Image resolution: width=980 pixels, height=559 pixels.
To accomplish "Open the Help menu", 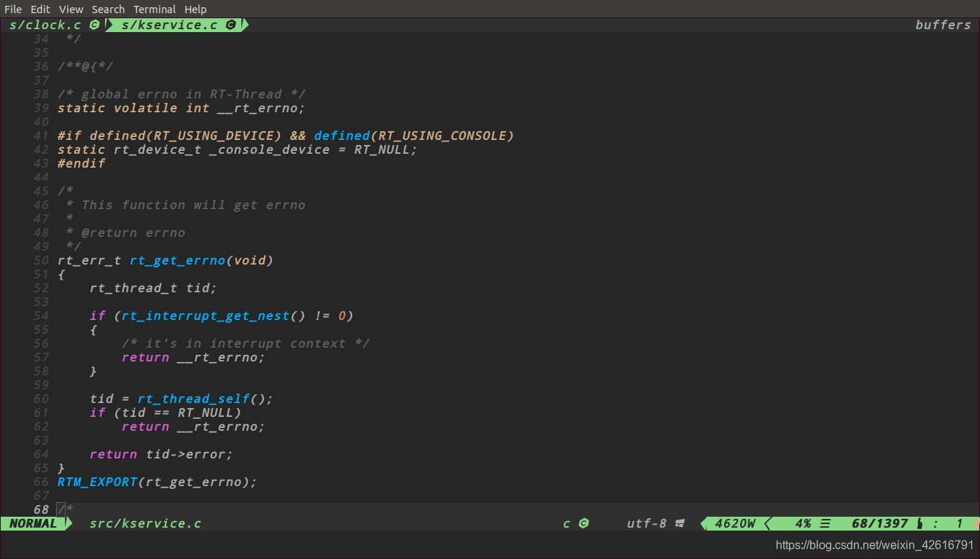I will 195,9.
